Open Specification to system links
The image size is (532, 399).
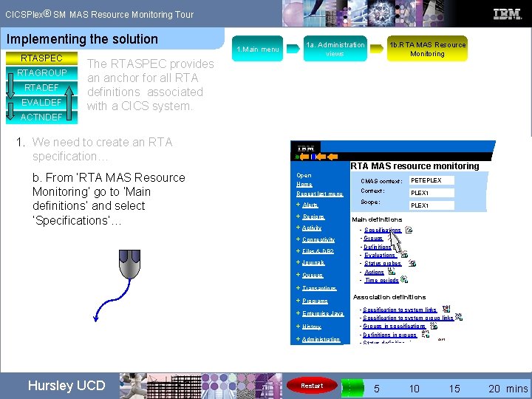click(400, 310)
